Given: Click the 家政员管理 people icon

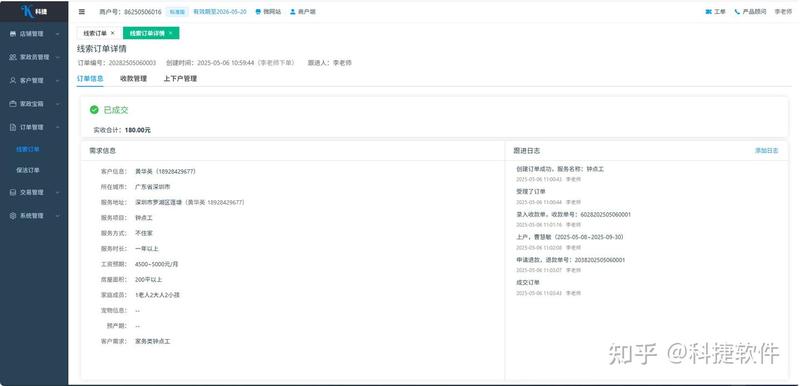Looking at the screenshot, I should [13, 57].
